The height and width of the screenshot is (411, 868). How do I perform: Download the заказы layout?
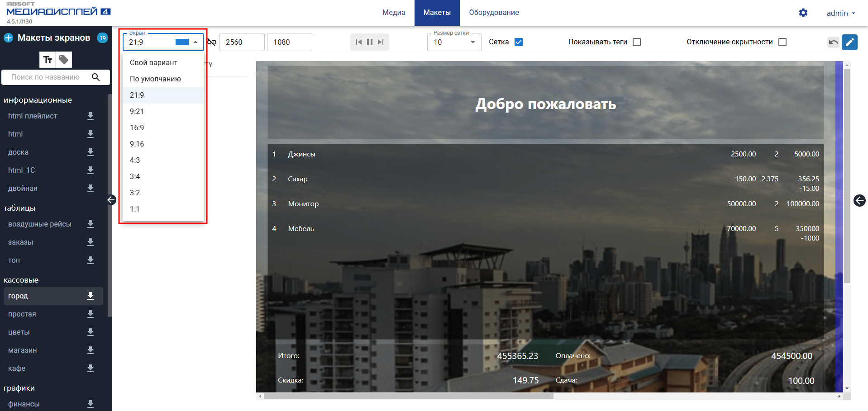click(x=91, y=242)
